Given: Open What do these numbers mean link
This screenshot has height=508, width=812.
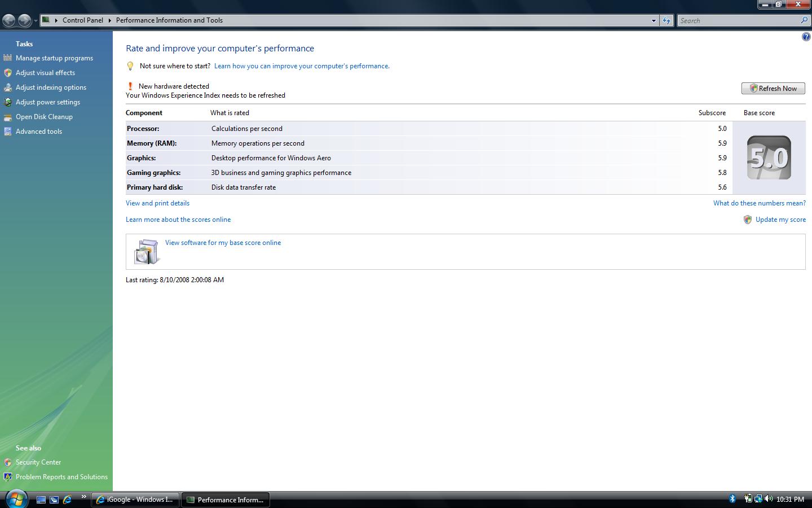Looking at the screenshot, I should pyautogui.click(x=760, y=203).
